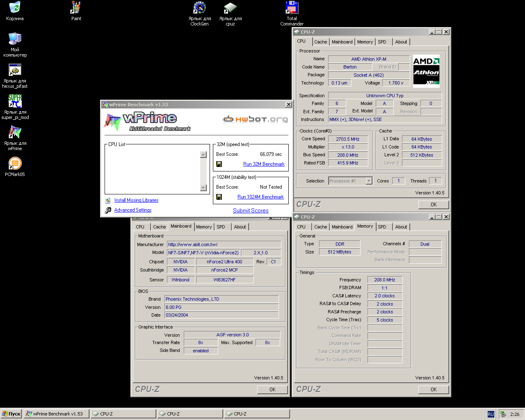525x420 pixels.
Task: Minimize the top CPU-Z window
Action: pyautogui.click(x=432, y=32)
